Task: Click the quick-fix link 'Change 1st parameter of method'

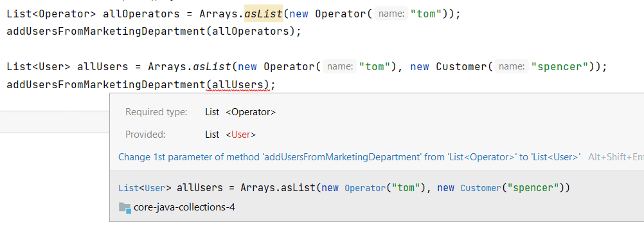Action: [349, 157]
